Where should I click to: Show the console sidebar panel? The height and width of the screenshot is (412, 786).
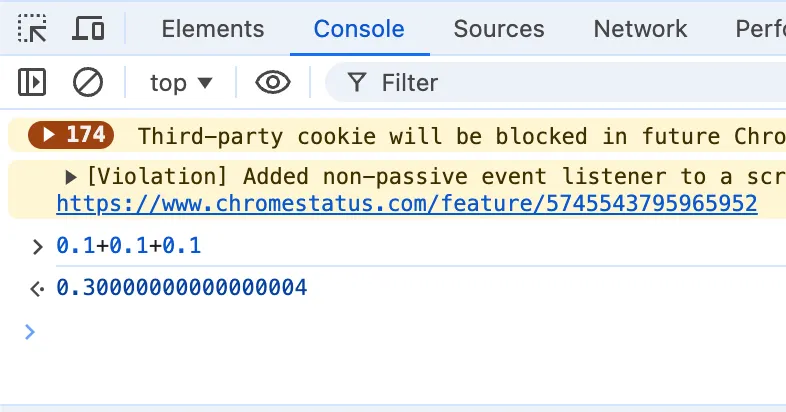[x=33, y=82]
